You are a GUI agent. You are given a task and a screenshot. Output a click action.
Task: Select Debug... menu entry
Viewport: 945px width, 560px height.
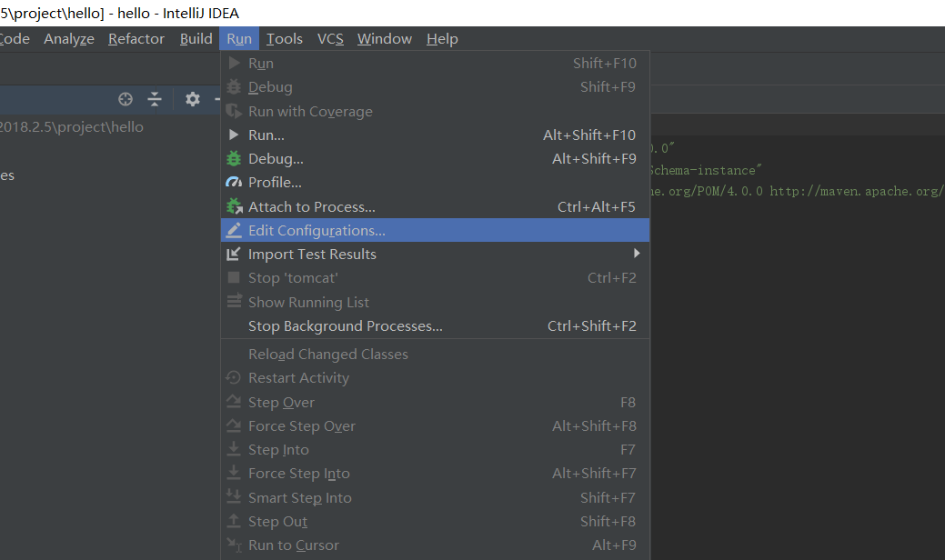435,158
